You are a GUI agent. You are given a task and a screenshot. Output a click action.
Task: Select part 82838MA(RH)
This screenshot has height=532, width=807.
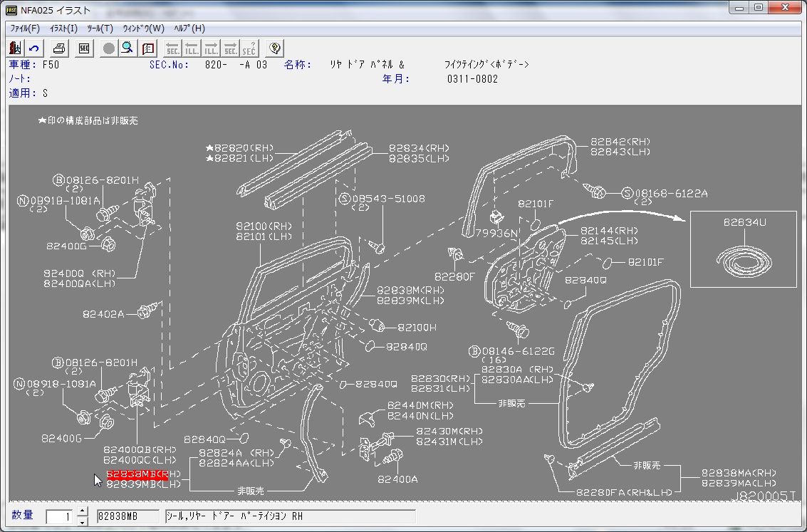point(739,473)
